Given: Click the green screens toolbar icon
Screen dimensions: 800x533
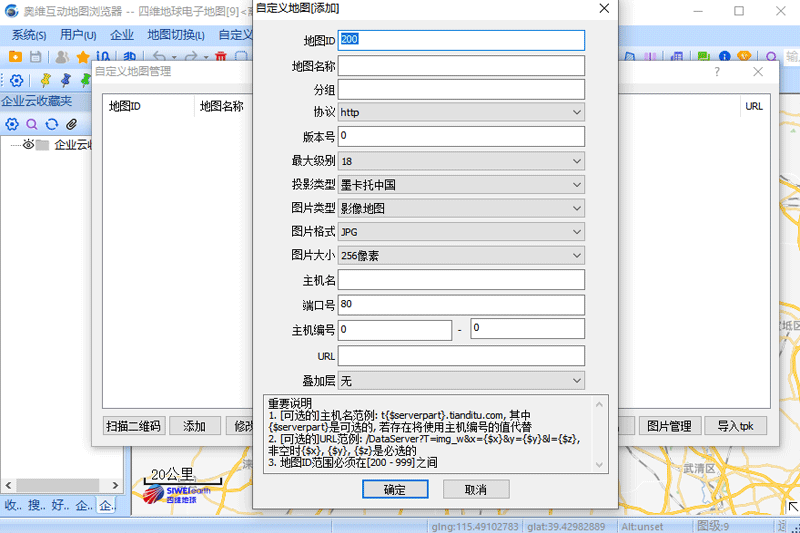Looking at the screenshot, I should point(704,57).
